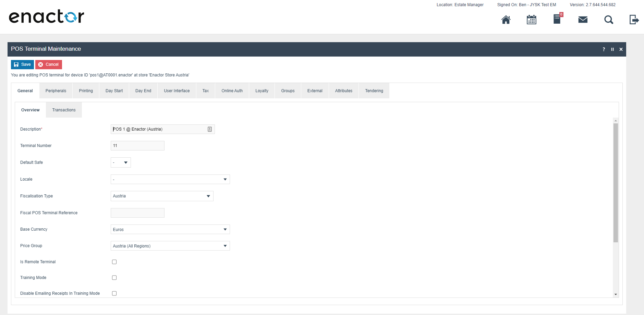Image resolution: width=644 pixels, height=315 pixels.
Task: Click the Save button
Action: click(x=22, y=64)
